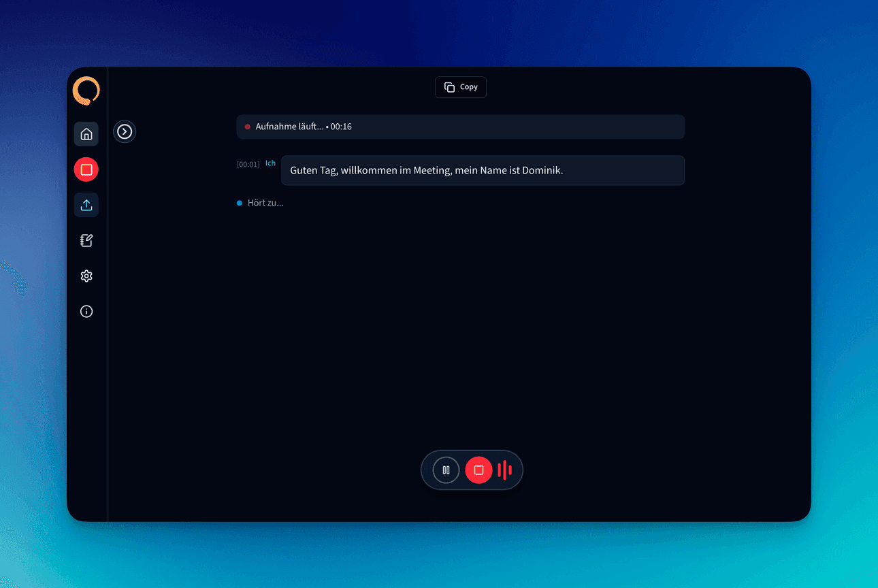
Task: Open the settings gear in sidebar
Action: [x=86, y=276]
